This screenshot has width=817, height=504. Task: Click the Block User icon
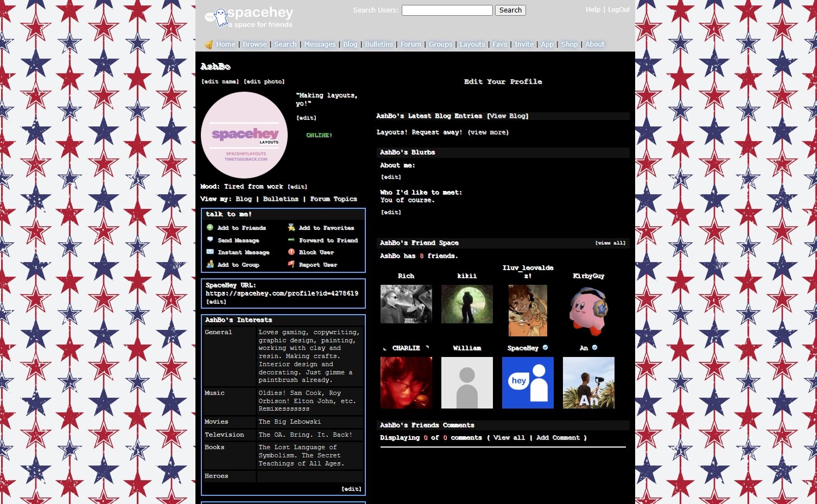point(292,252)
